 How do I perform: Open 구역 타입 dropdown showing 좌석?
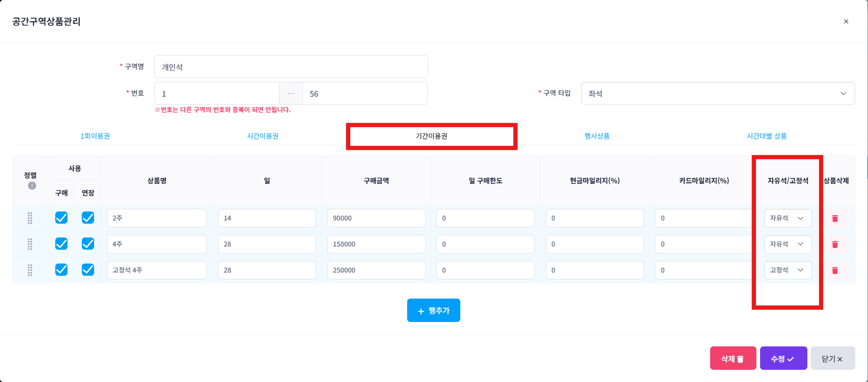[717, 94]
